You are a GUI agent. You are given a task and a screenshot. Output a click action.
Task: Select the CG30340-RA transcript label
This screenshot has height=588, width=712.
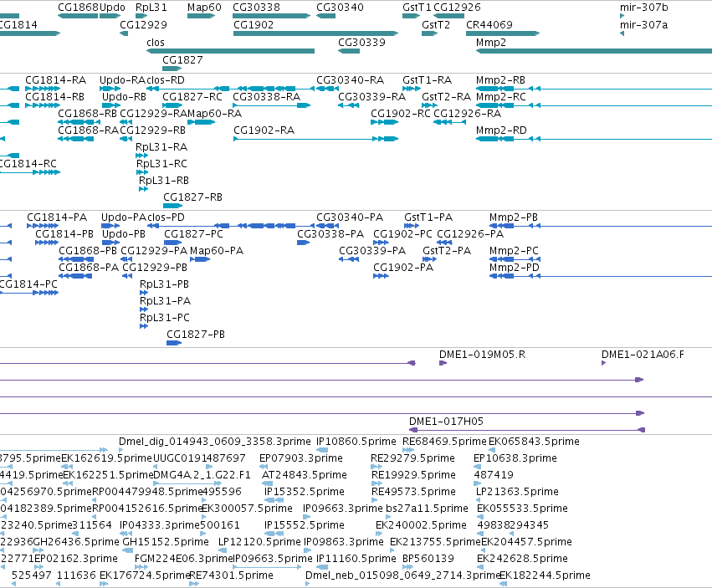click(350, 80)
